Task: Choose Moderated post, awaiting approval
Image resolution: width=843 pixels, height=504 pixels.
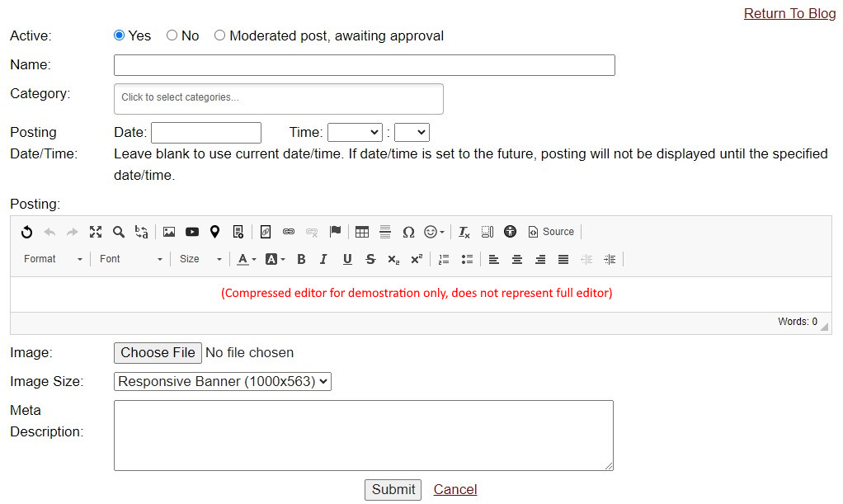Action: pos(219,35)
